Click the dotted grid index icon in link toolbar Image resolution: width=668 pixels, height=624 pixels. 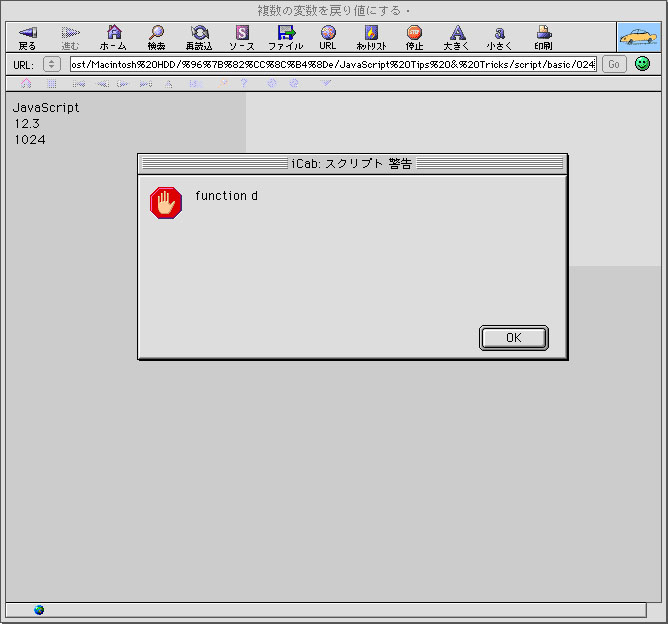click(x=52, y=83)
